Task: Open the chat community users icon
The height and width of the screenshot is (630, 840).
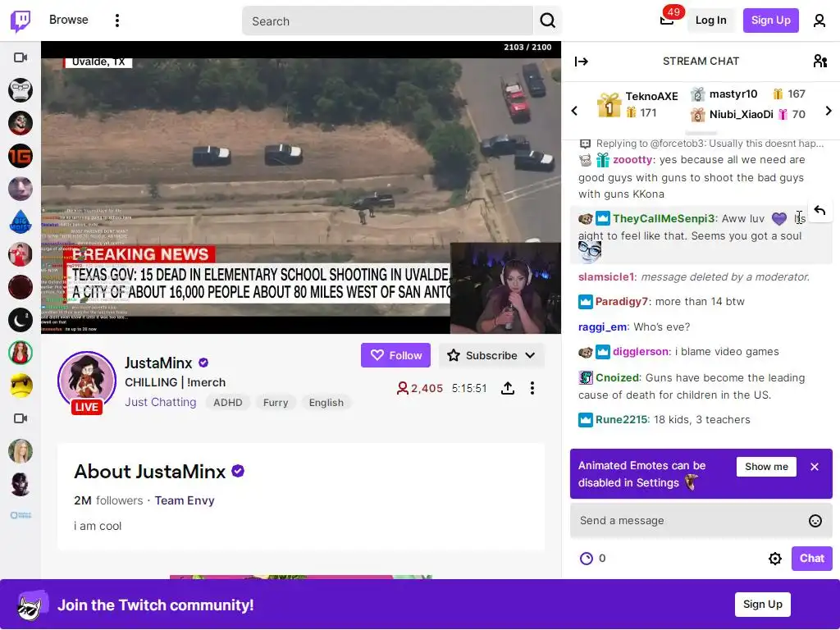Action: (x=819, y=61)
